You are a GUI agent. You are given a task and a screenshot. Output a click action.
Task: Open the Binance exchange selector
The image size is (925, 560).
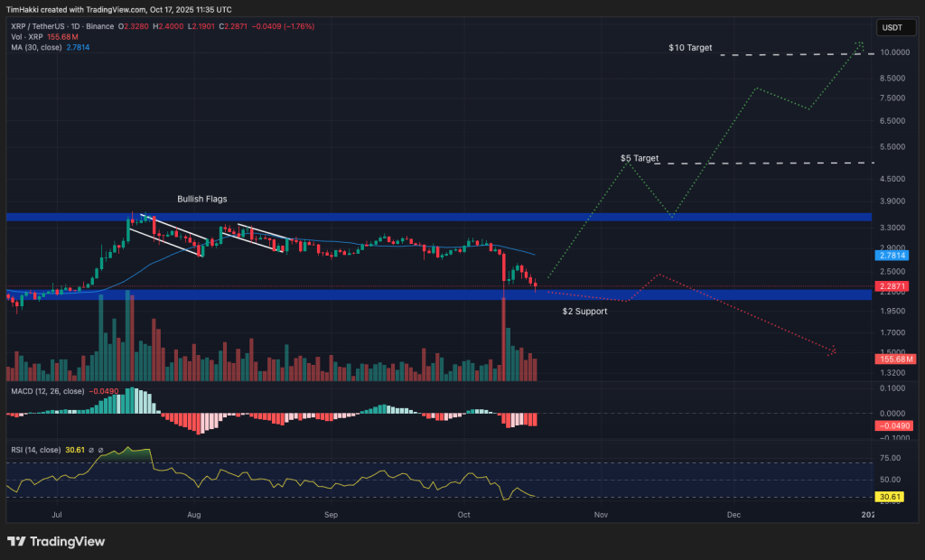click(98, 26)
